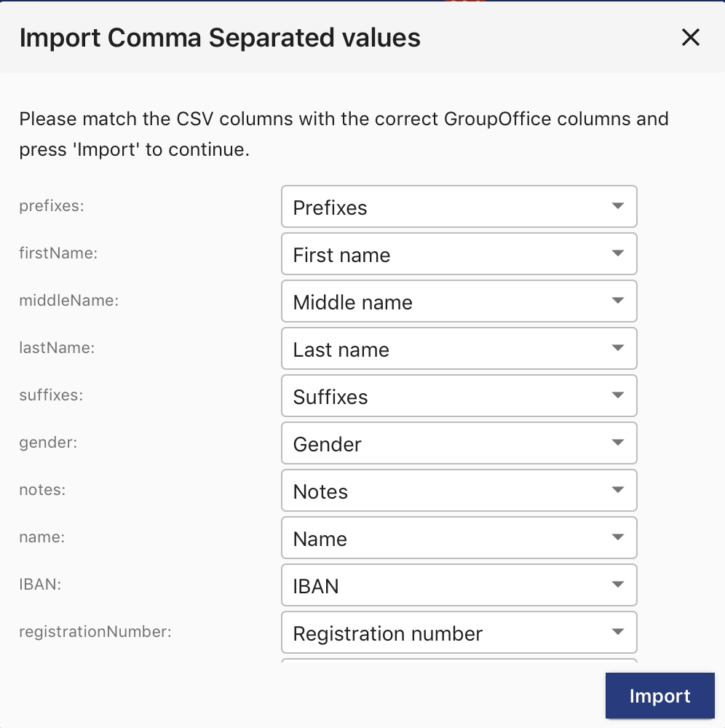Viewport: 725px width, 728px height.
Task: Click the partially visible field below Registration number
Action: coord(459,661)
